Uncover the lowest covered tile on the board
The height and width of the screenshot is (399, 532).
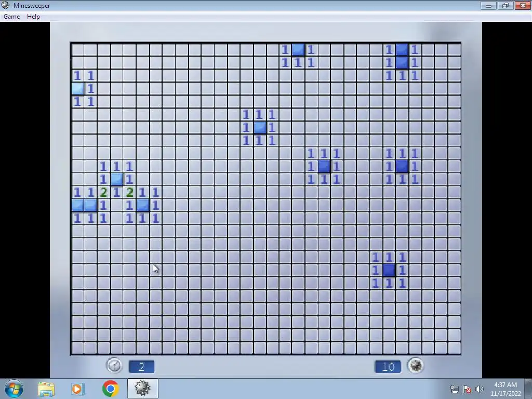click(x=389, y=270)
